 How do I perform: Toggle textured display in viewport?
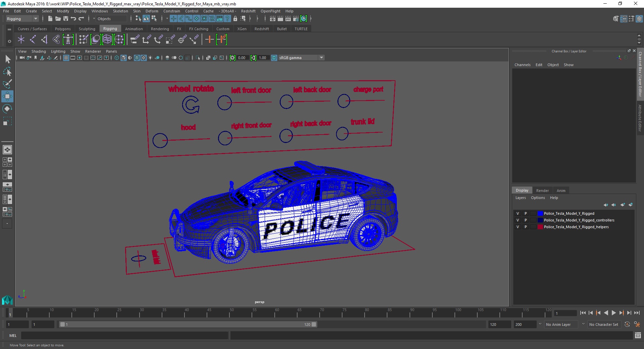(144, 58)
